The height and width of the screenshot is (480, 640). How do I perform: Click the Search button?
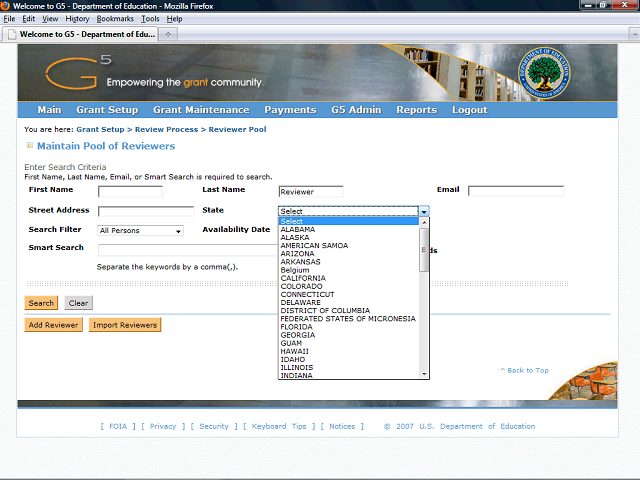[x=41, y=303]
